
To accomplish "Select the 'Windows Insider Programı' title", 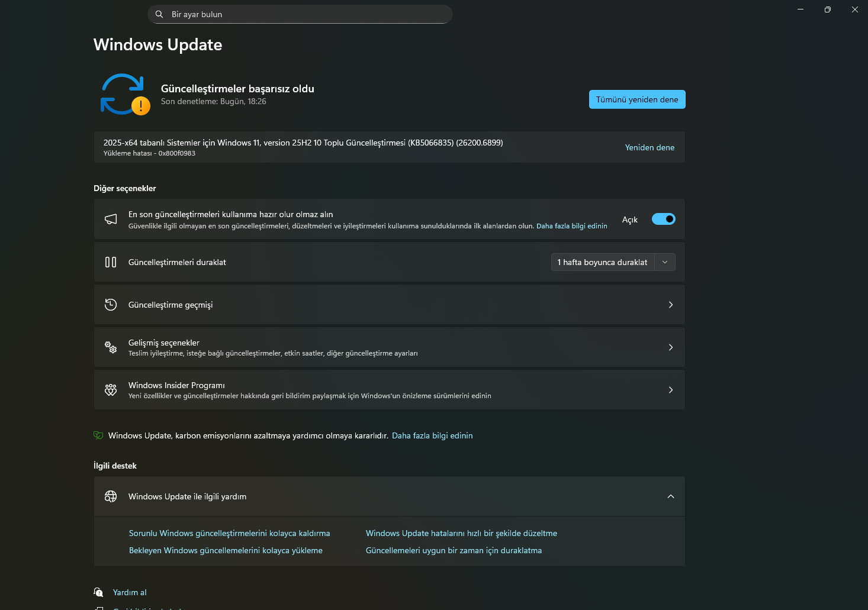I will click(176, 385).
